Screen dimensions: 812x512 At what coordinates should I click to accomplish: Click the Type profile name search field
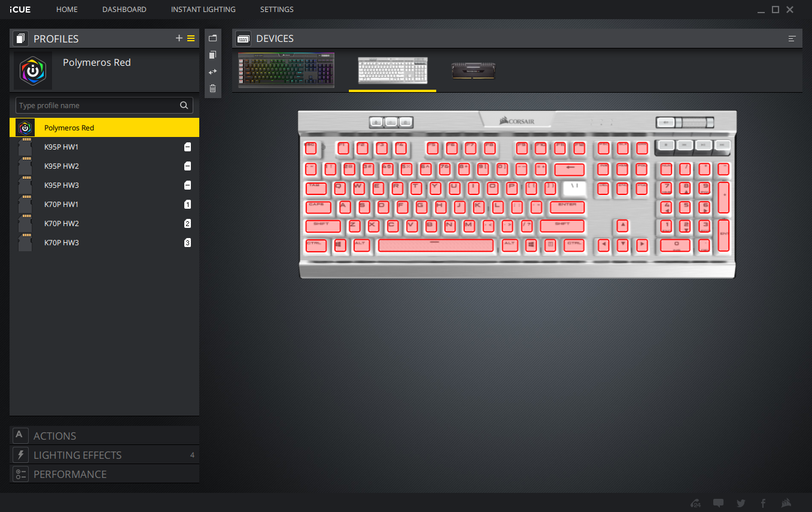(x=104, y=105)
